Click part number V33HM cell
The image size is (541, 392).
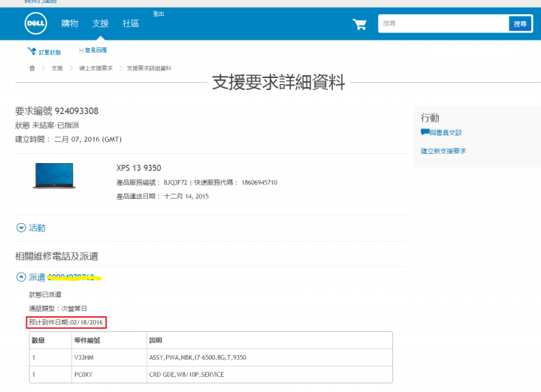click(110, 357)
